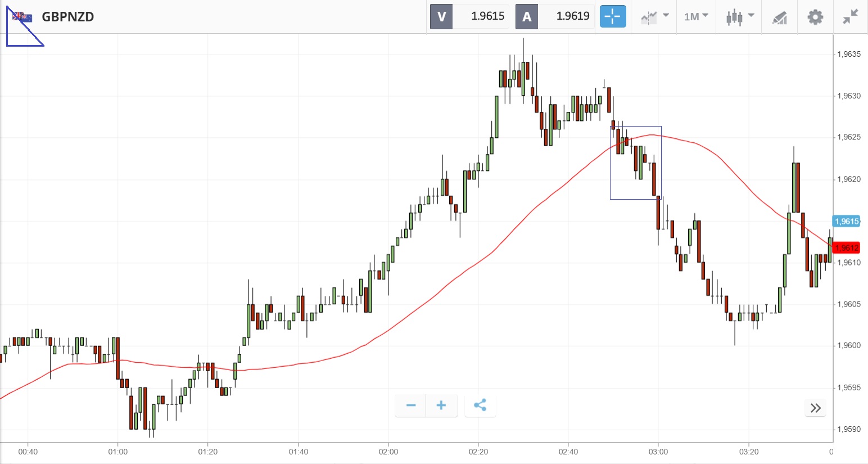868x464 pixels.
Task: Open the 1M timeframe dropdown
Action: pos(696,17)
